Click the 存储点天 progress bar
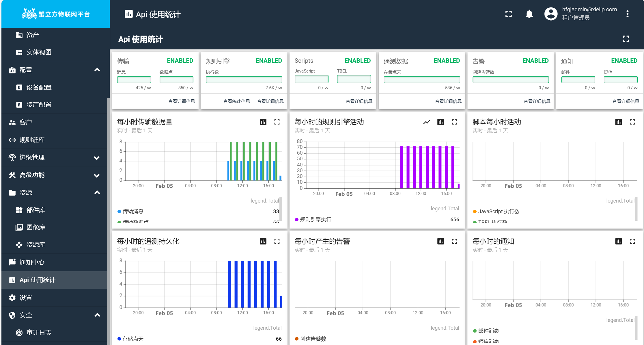 tap(422, 79)
